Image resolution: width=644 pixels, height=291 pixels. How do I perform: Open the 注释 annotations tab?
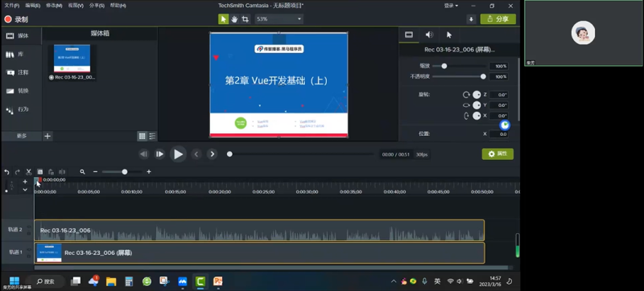[x=21, y=72]
